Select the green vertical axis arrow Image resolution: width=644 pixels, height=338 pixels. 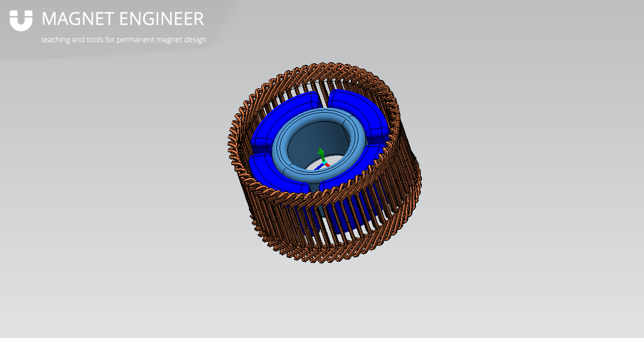pos(321,152)
